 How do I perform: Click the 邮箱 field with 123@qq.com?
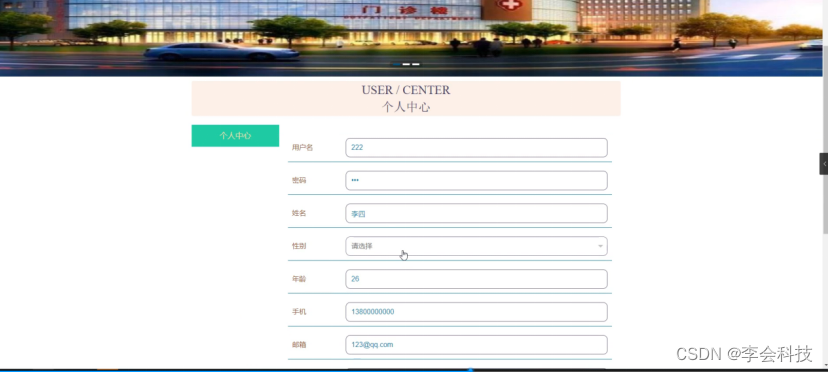pyautogui.click(x=476, y=345)
